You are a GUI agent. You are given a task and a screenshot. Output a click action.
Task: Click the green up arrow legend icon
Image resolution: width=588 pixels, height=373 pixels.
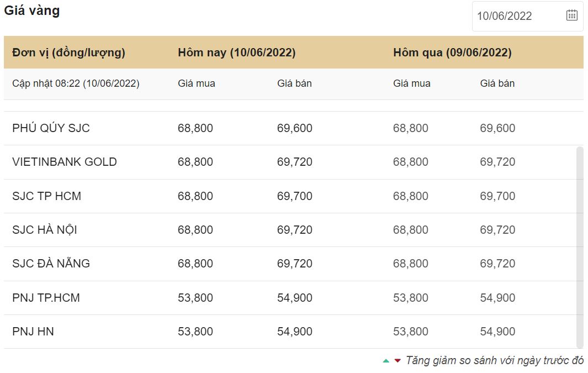coord(386,361)
